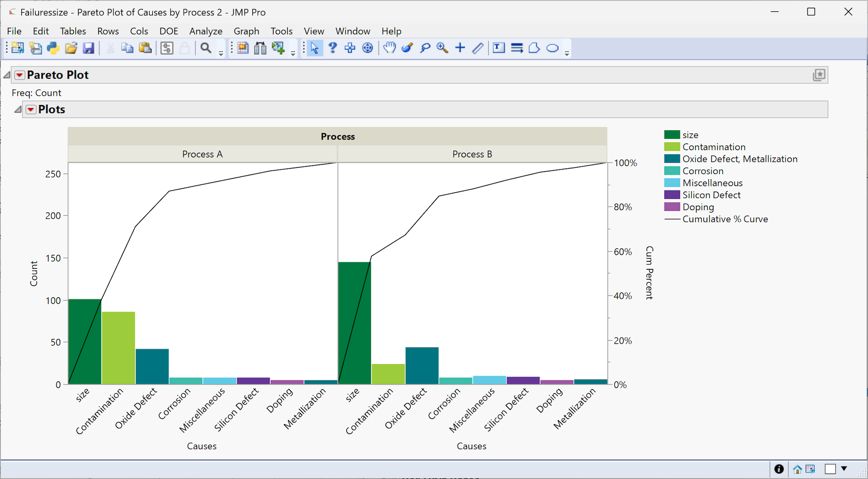Click the Process A panel header
Image resolution: width=868 pixels, height=479 pixels.
[x=203, y=154]
